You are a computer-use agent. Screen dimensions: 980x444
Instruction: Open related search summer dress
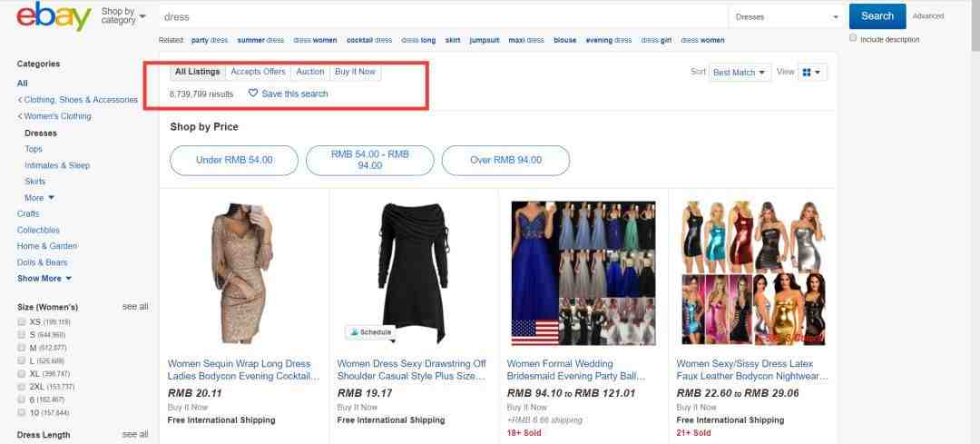pos(260,40)
